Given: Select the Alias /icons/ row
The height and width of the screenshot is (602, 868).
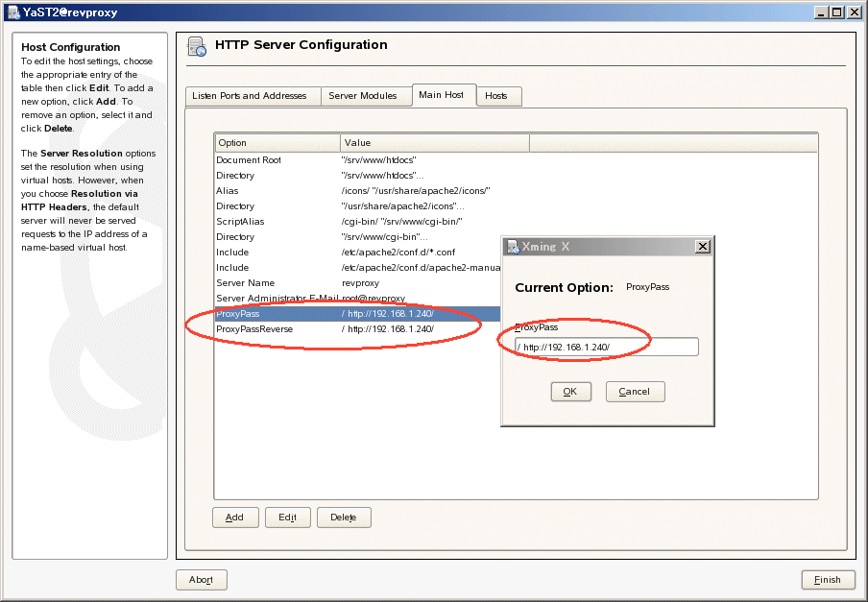Looking at the screenshot, I should [516, 191].
